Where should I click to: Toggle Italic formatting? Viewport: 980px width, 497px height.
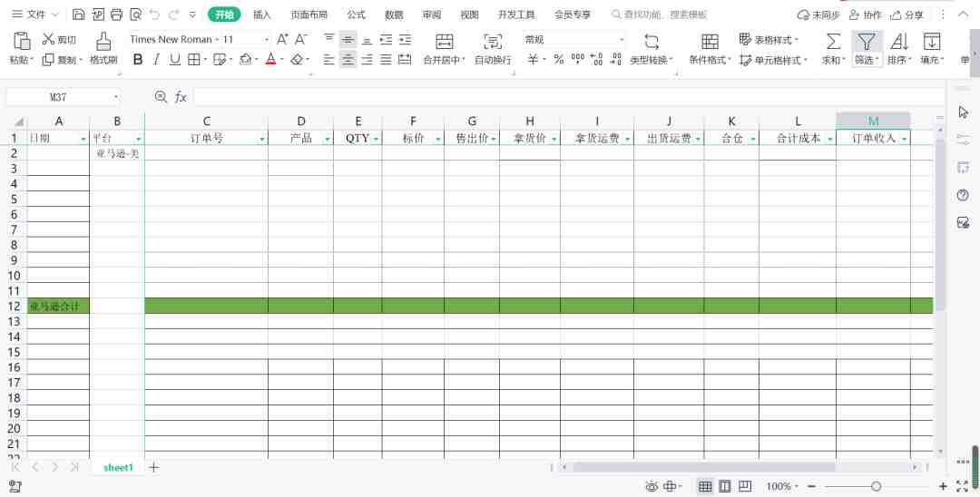coord(156,59)
